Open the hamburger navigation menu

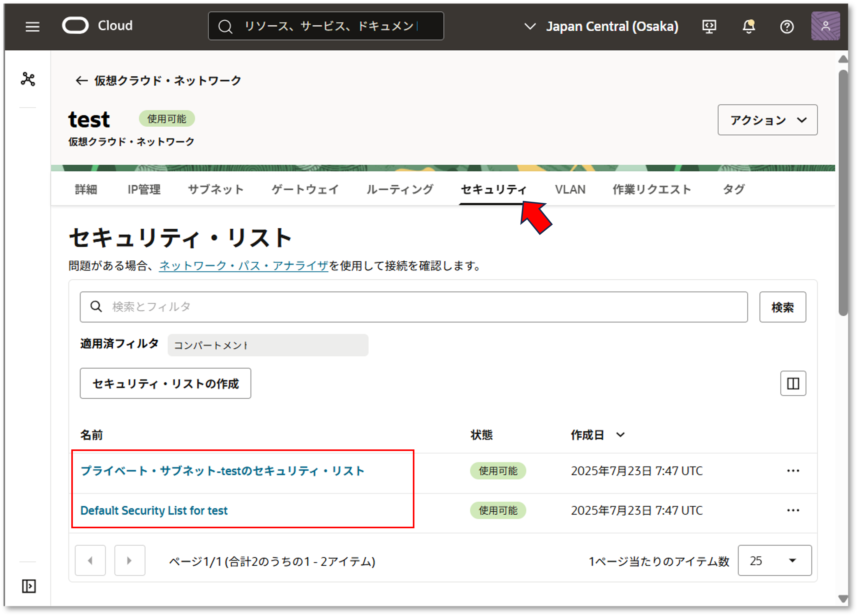[x=32, y=27]
